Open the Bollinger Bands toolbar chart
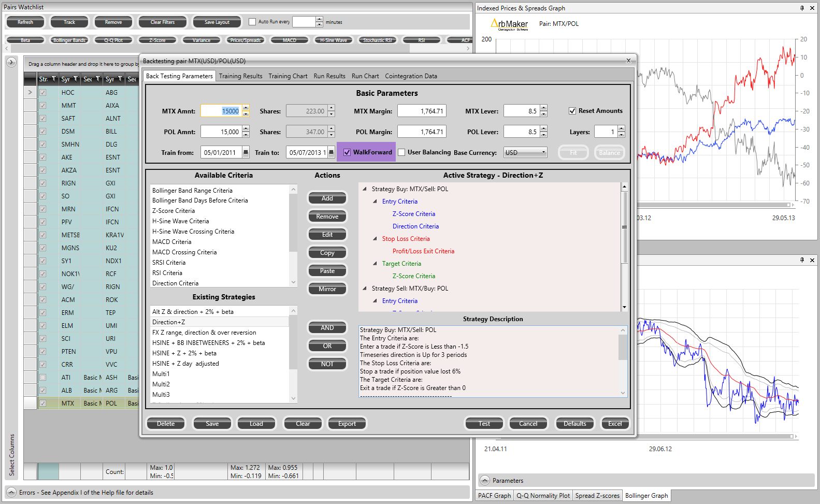Viewport: 820px width, 504px height. pyautogui.click(x=69, y=40)
